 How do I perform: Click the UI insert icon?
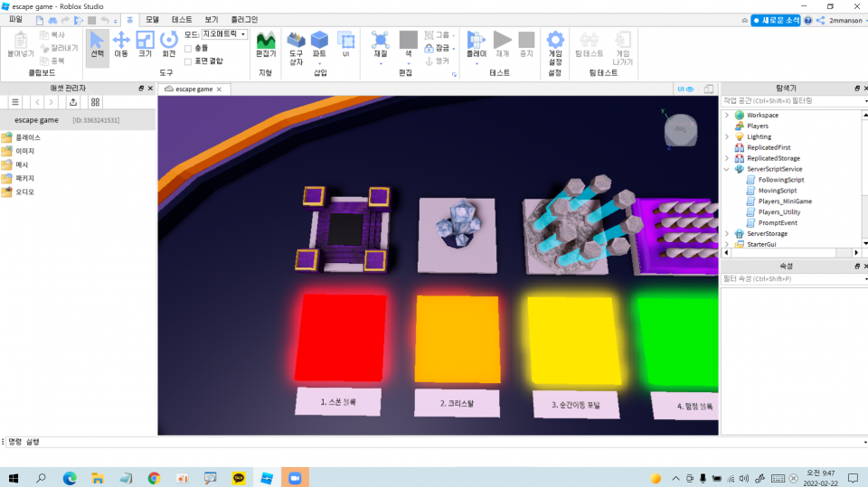346,44
